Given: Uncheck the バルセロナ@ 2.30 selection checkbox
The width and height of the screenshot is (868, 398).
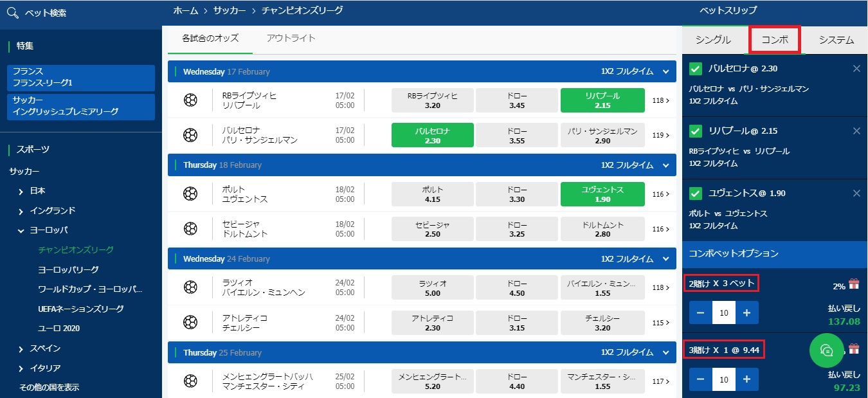Looking at the screenshot, I should [x=695, y=69].
